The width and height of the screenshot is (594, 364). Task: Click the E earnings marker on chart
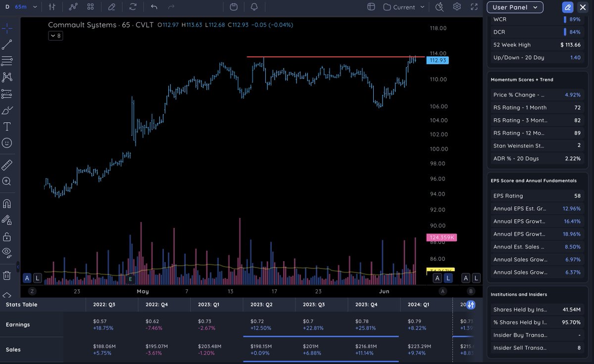pos(131,279)
